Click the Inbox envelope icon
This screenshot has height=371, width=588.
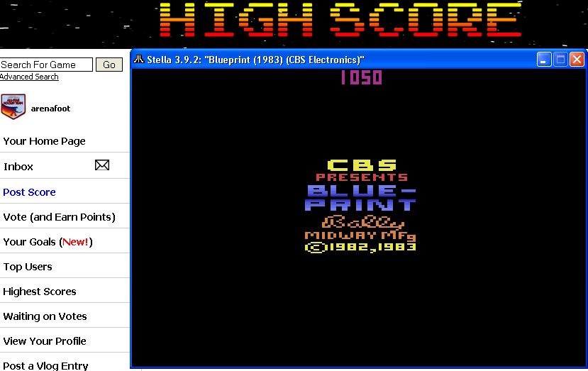point(102,165)
